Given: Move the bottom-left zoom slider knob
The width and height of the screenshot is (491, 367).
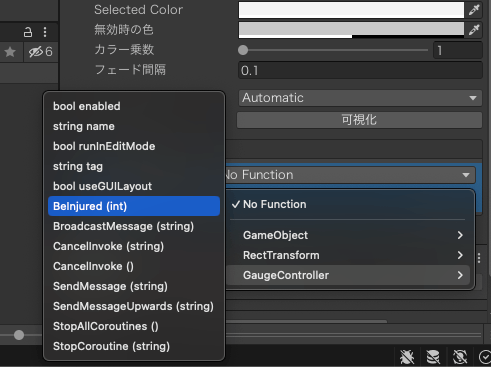Looking at the screenshot, I should coord(19,335).
